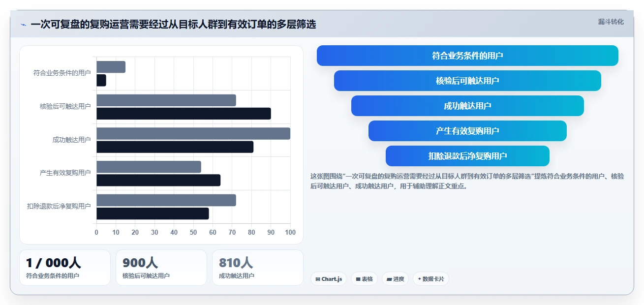Click the 810人 metric card
The height and width of the screenshot is (305, 644).
[258, 268]
